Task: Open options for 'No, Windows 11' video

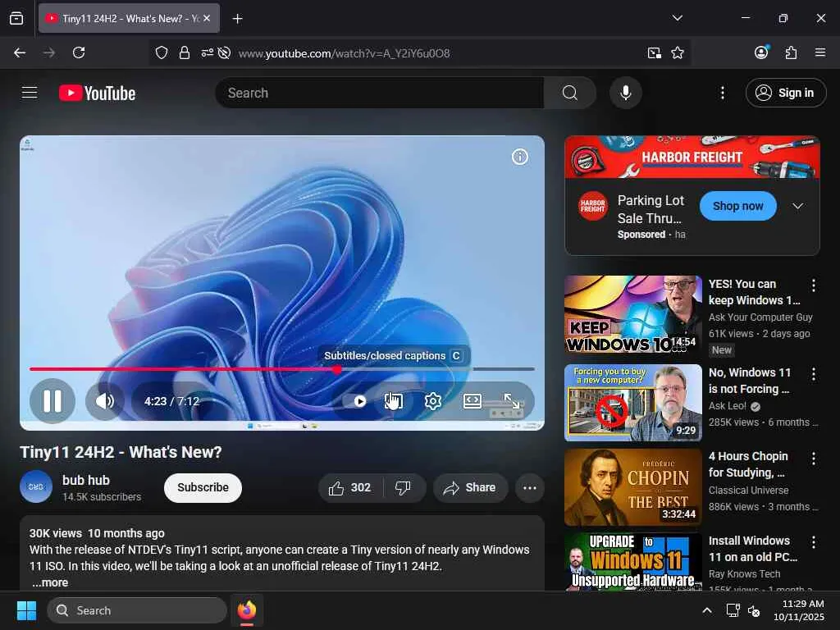Action: (x=813, y=374)
